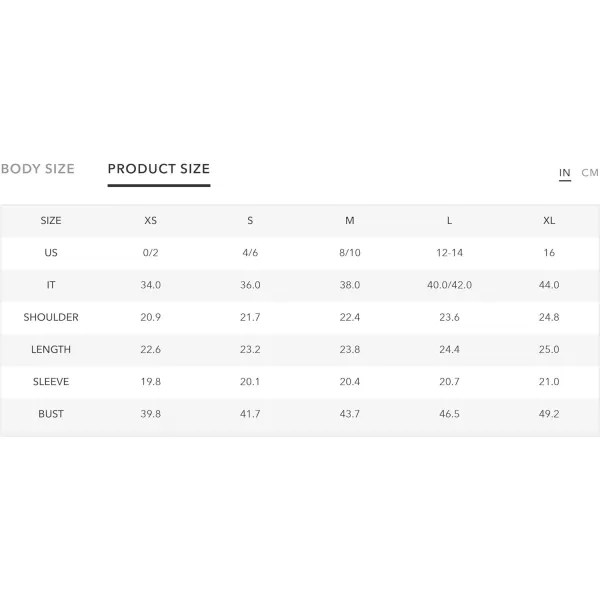Image resolution: width=600 pixels, height=600 pixels.
Task: Click the IT row label
Action: tap(51, 285)
